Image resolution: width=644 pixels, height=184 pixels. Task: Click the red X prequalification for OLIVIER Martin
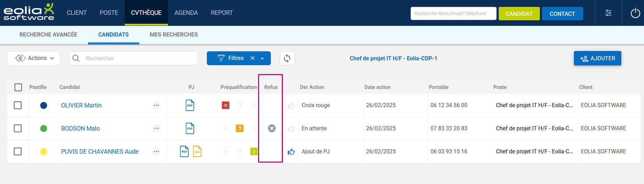tap(225, 105)
